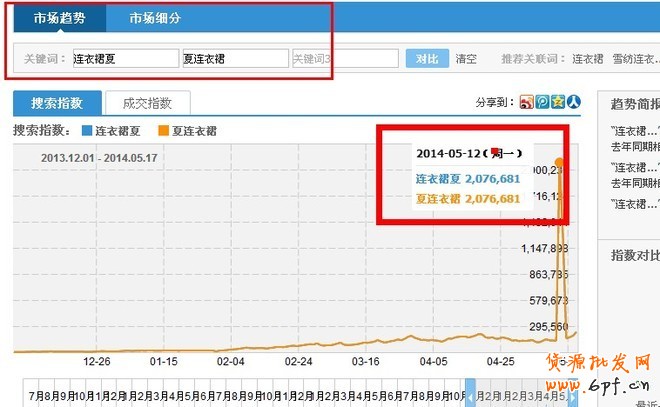Click the 03-16 date position on the chart
Screen dimensions: 660x407
pos(365,361)
